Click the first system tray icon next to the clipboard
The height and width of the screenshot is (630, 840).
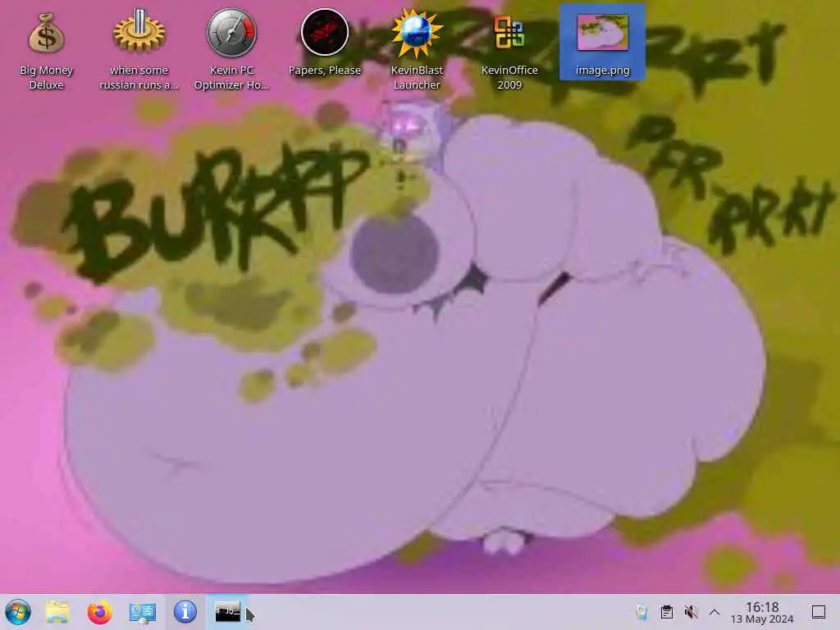[641, 612]
